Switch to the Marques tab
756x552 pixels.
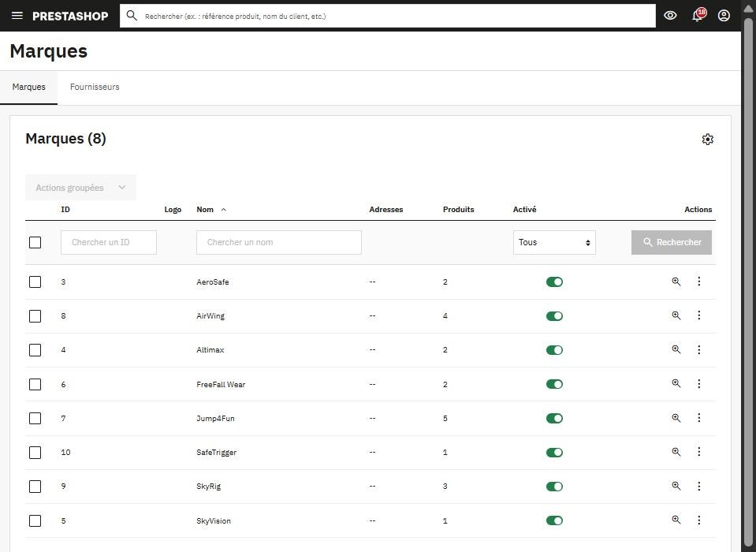(x=29, y=88)
